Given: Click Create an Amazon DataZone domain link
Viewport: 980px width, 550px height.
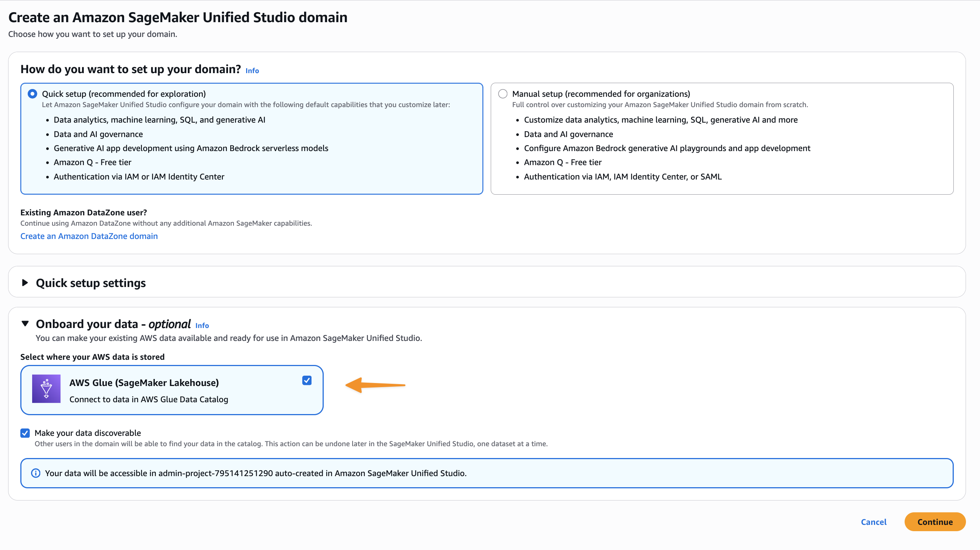Looking at the screenshot, I should [89, 236].
